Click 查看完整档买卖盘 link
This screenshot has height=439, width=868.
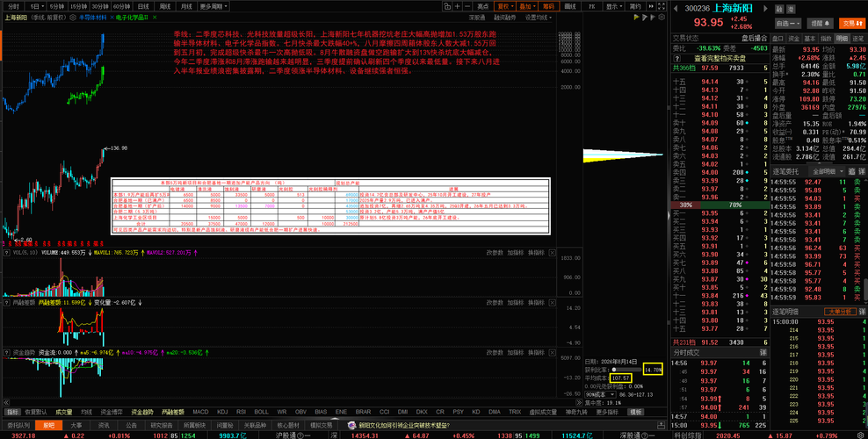pos(720,58)
